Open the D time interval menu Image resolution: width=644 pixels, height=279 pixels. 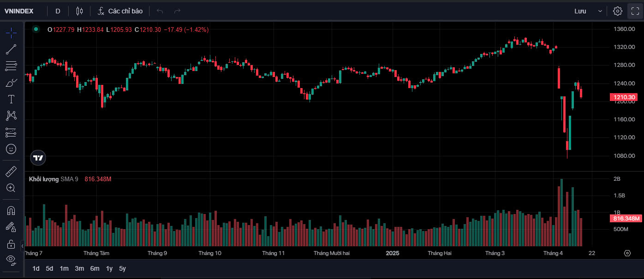[58, 11]
